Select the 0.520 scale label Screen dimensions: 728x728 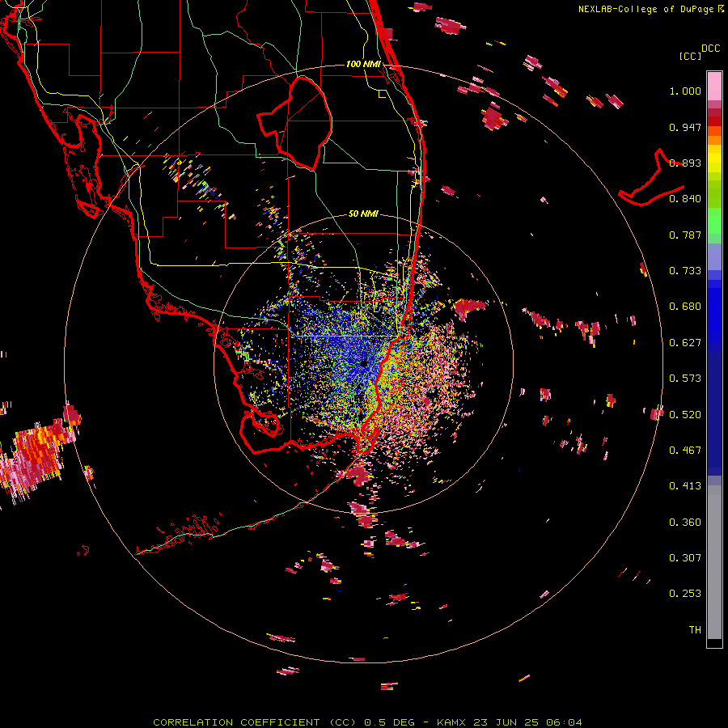pyautogui.click(x=685, y=415)
